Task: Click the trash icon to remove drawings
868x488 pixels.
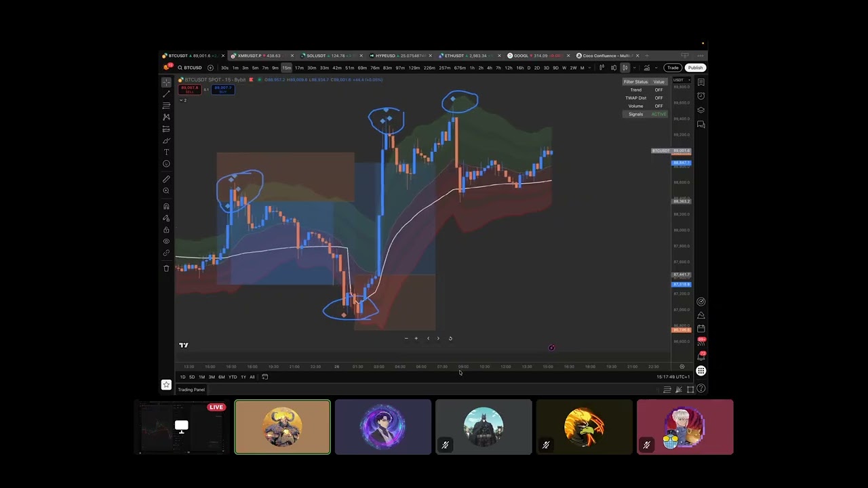Action: coord(166,268)
